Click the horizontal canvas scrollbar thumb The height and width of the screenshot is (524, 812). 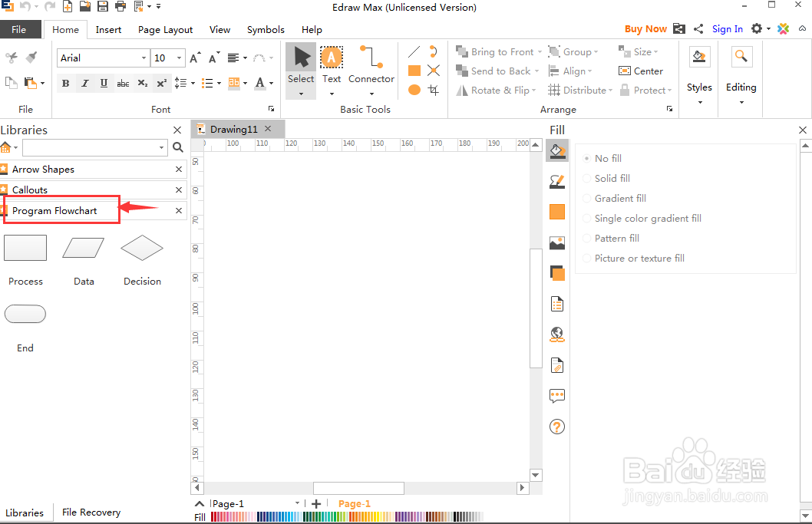pos(358,488)
